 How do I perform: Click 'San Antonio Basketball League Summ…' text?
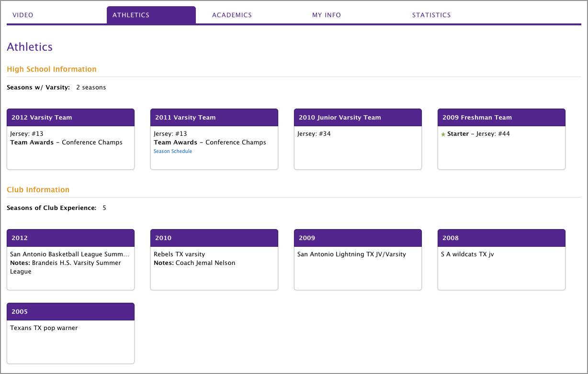[x=70, y=254]
